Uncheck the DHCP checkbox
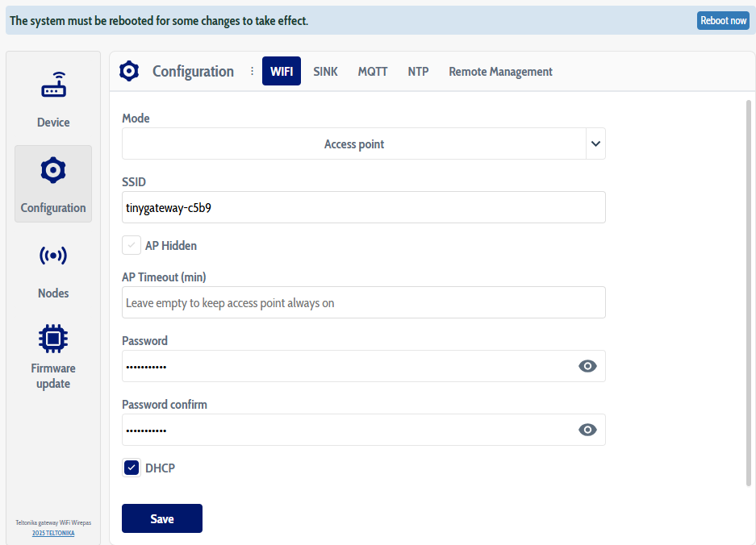The height and width of the screenshot is (545, 756). (132, 468)
